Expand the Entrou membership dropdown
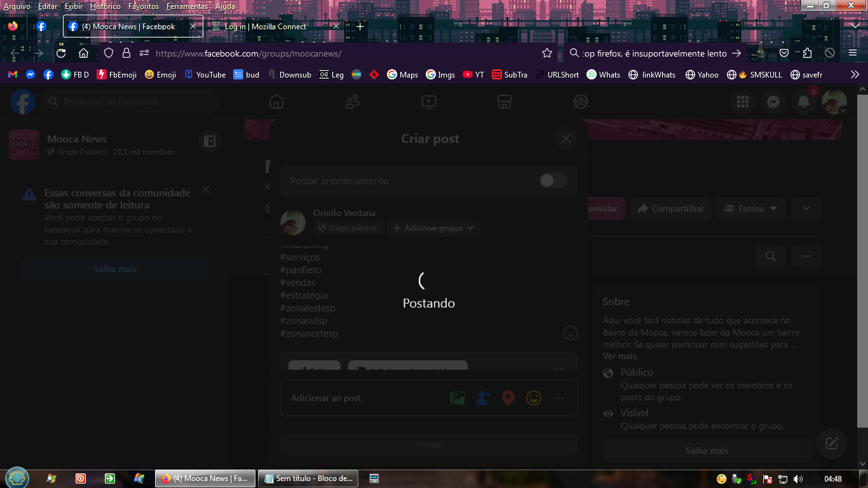The width and height of the screenshot is (868, 488). (x=751, y=208)
